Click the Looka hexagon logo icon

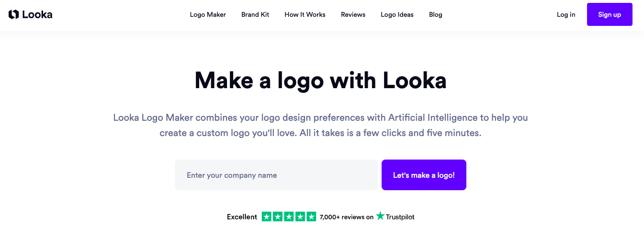coord(13,14)
